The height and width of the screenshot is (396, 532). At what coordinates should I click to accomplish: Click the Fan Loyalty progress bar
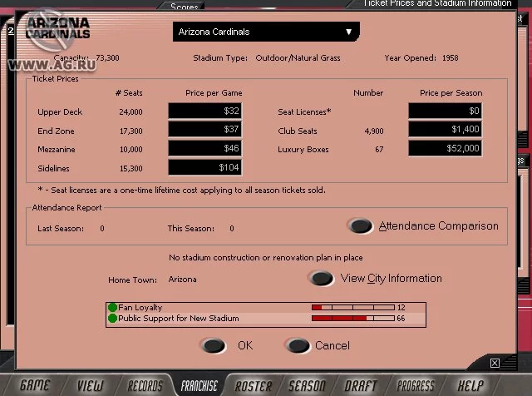point(352,307)
